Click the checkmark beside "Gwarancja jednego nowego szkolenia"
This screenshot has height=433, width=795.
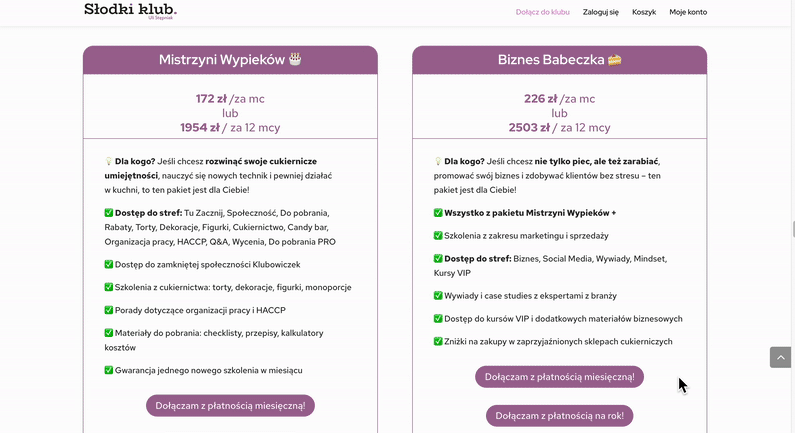tap(109, 370)
